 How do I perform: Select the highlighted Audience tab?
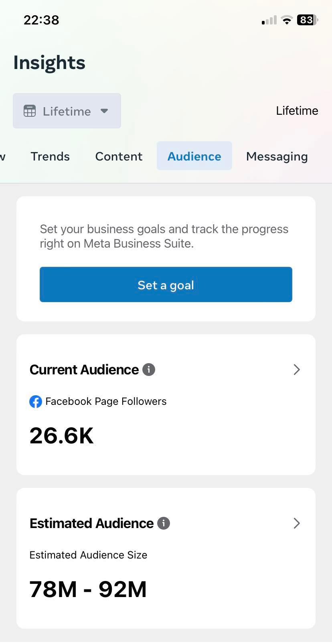pos(194,156)
